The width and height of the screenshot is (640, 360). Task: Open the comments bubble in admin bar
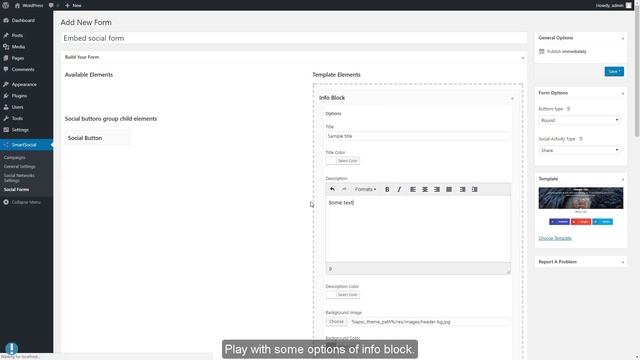click(51, 5)
